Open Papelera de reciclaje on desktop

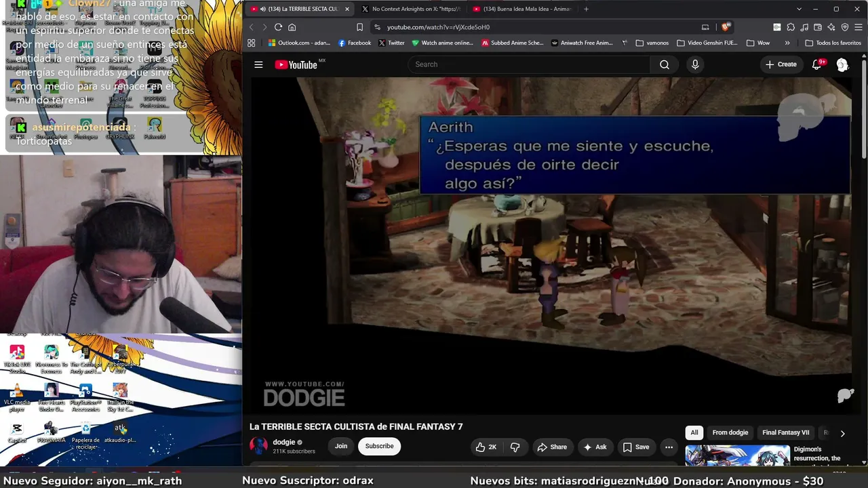coord(85,436)
